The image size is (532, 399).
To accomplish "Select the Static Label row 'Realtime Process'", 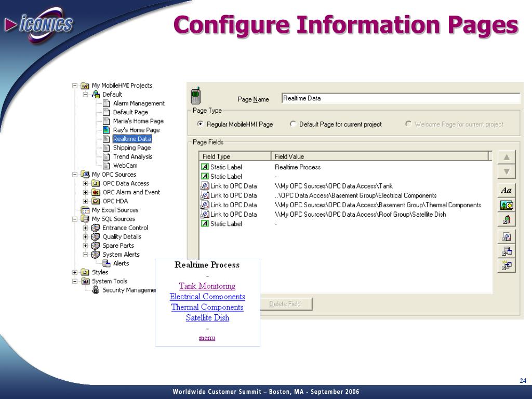I will coord(345,167).
